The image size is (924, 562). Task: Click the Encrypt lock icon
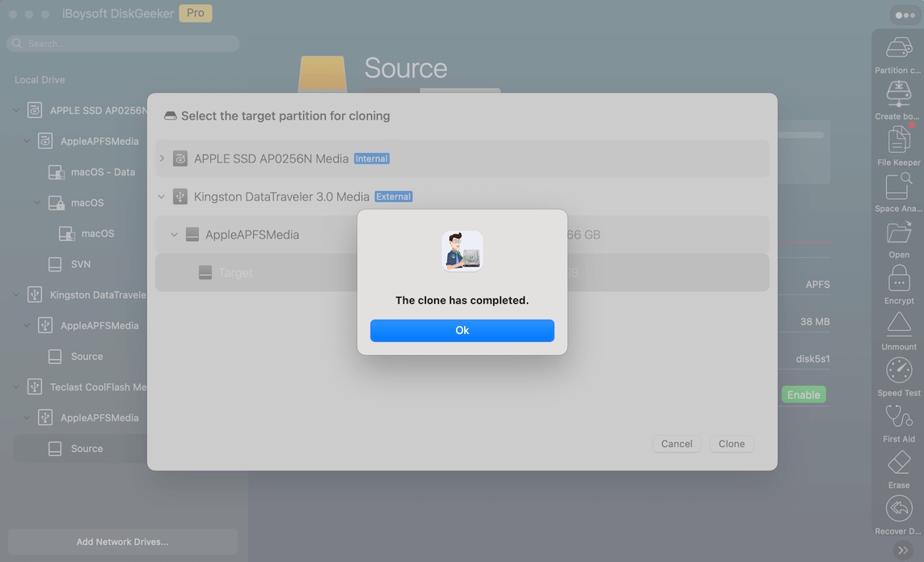[x=898, y=278]
